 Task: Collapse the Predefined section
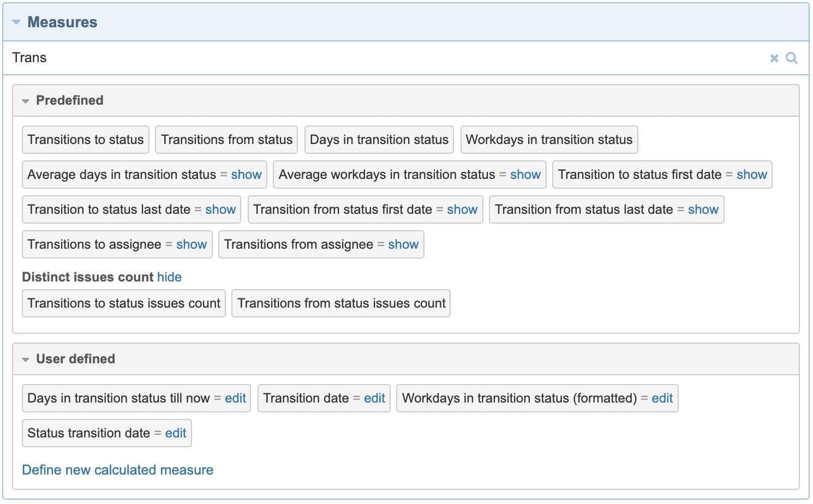click(25, 101)
